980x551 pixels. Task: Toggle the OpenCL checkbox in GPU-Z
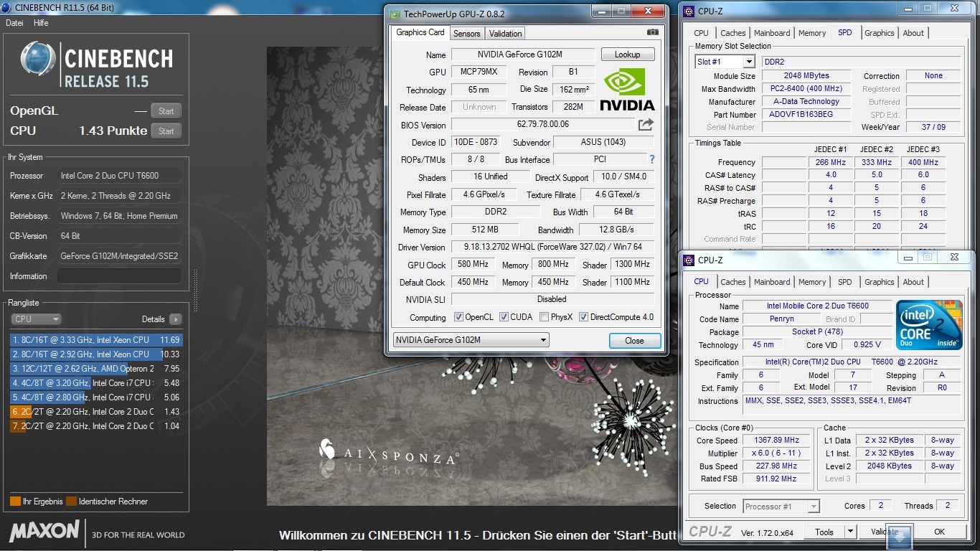[x=458, y=317]
